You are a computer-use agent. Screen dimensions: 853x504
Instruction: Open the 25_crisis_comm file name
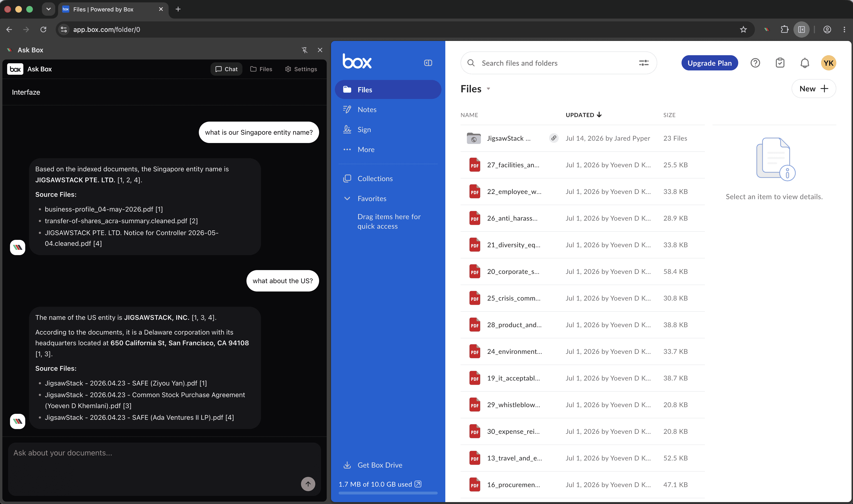[x=513, y=298]
